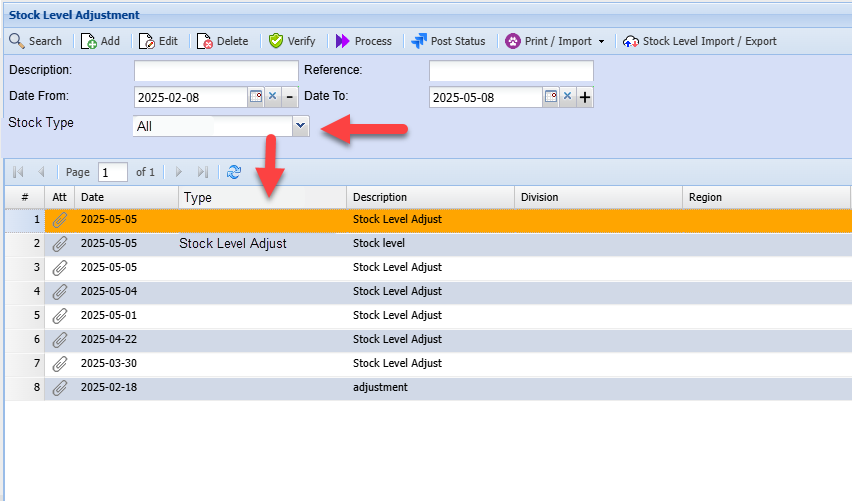Open Post Status
Image resolution: width=852 pixels, height=501 pixels.
pyautogui.click(x=448, y=41)
